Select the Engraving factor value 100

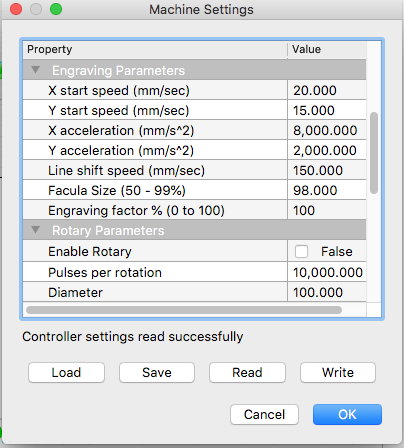[327, 210]
